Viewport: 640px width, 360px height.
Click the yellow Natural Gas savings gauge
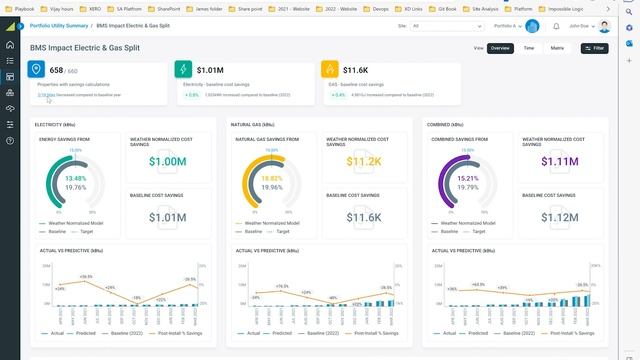tap(272, 182)
